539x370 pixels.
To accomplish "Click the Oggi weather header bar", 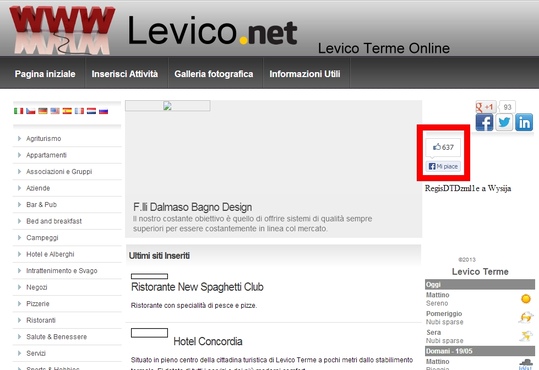I will point(480,284).
